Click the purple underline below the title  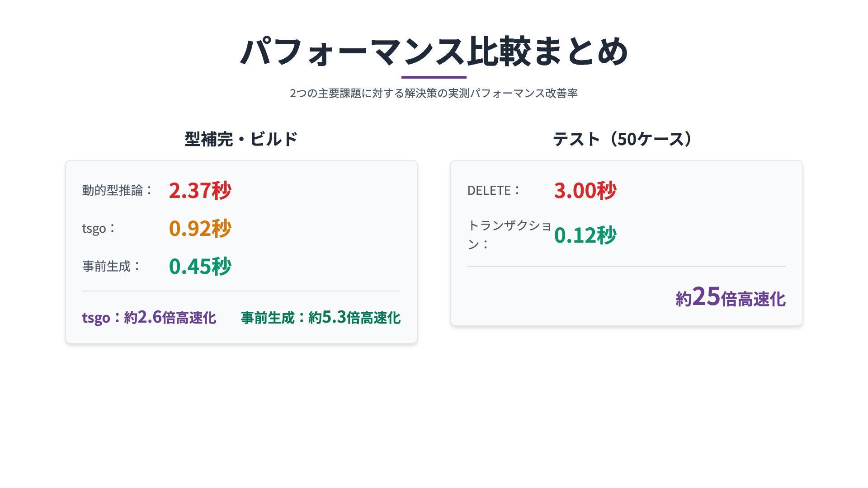point(434,77)
